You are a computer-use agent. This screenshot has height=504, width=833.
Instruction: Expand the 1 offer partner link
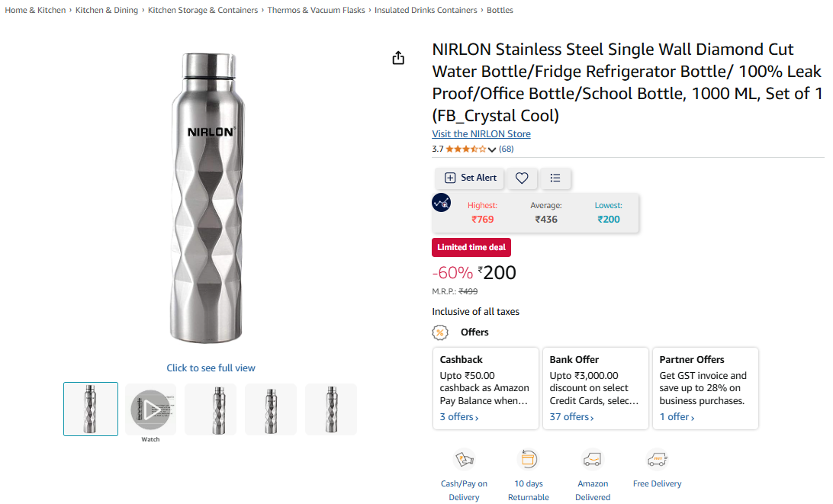[x=677, y=417]
